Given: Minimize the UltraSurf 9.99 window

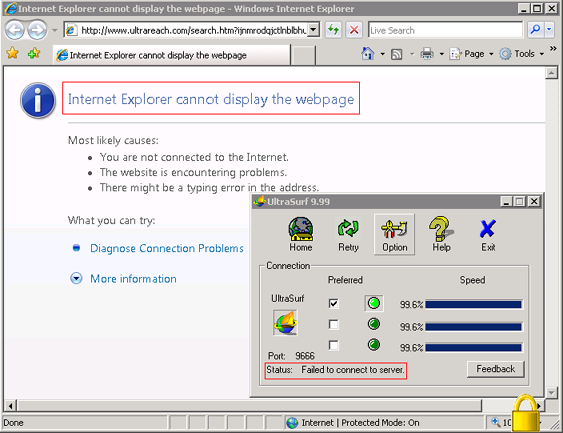Looking at the screenshot, I should [506, 201].
